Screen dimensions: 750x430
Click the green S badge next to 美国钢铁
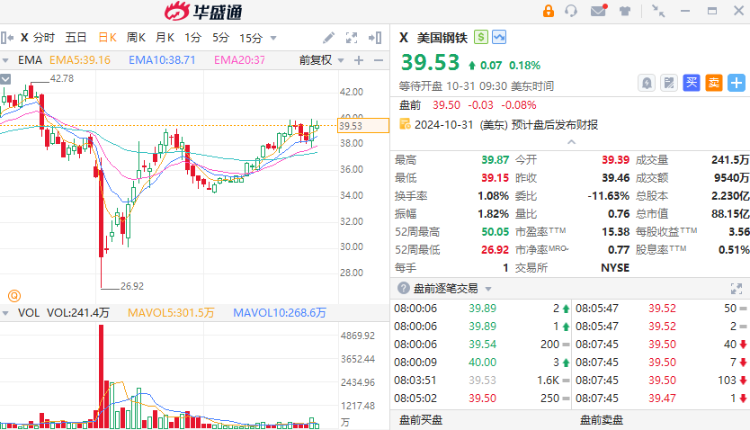click(481, 37)
